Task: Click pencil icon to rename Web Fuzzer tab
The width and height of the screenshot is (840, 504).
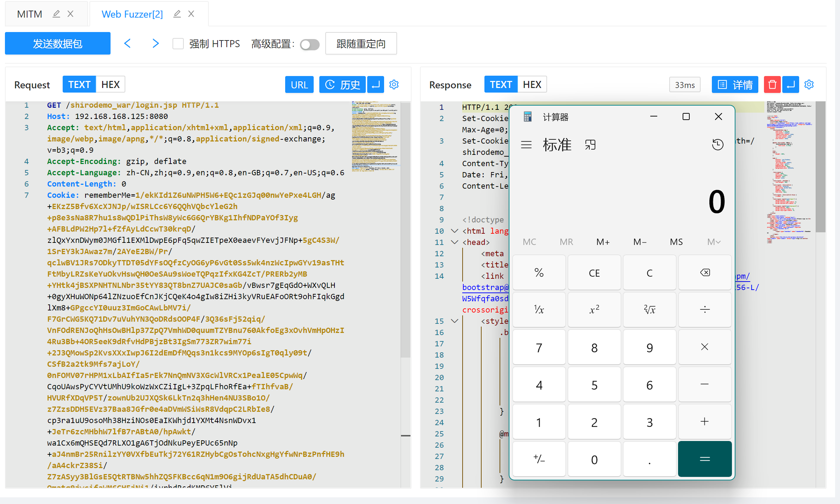Action: (177, 14)
